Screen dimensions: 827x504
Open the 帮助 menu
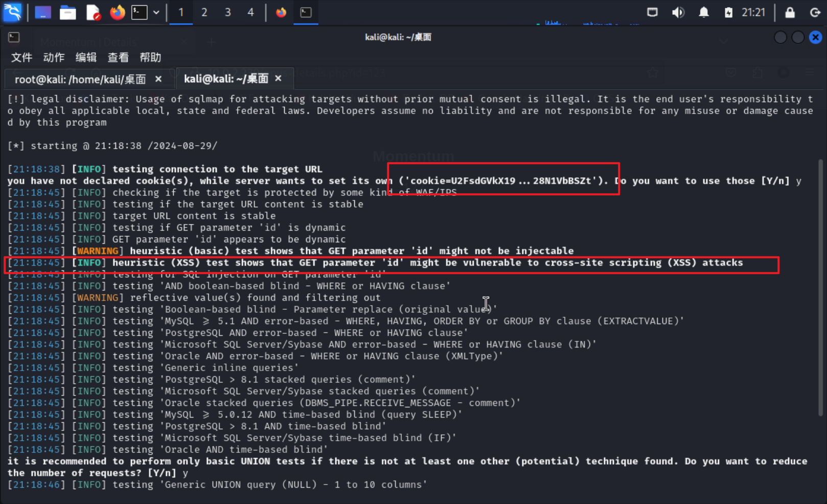pos(150,57)
